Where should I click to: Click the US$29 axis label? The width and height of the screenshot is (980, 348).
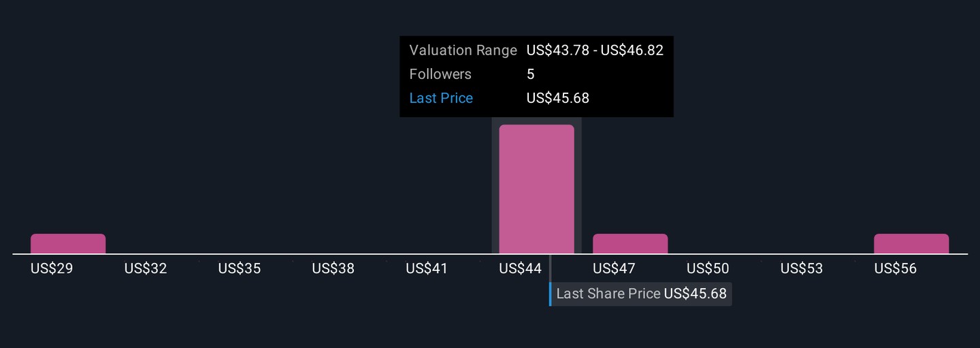pos(52,269)
